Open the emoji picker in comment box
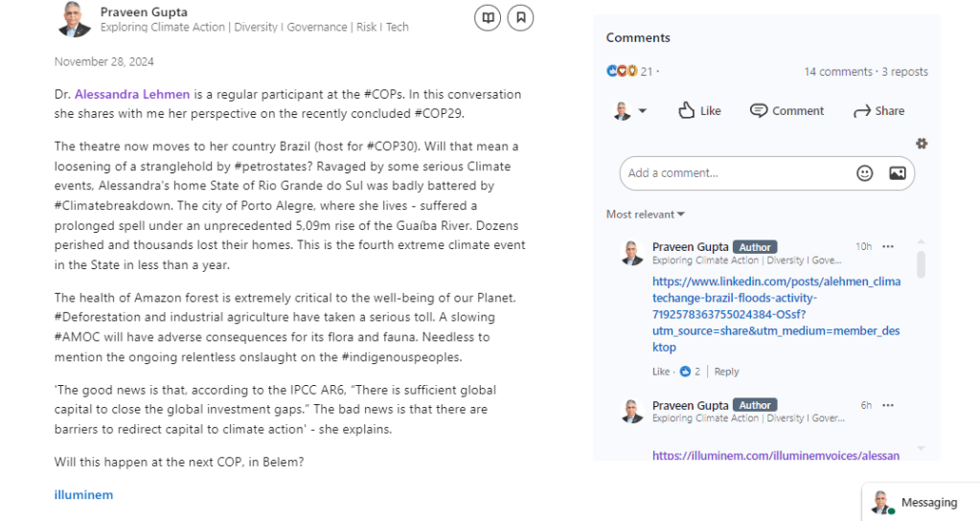Screen dimensions: 980x521 point(864,173)
